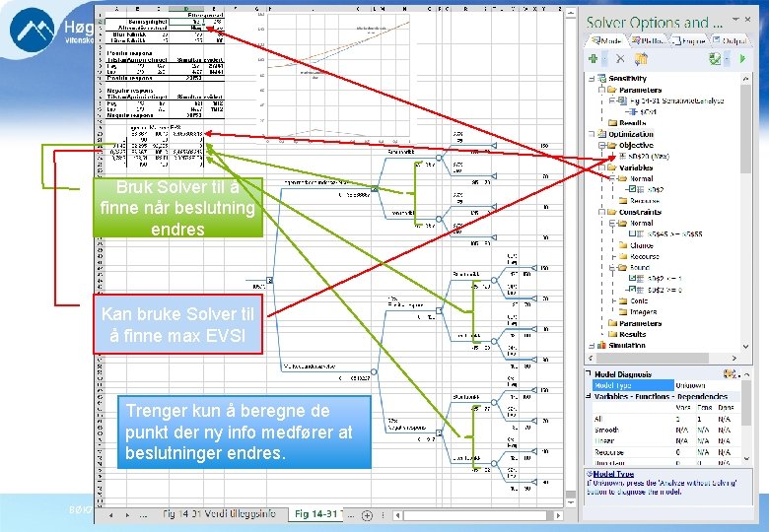
Task: Collapse the Objective folder
Action: tap(601, 146)
